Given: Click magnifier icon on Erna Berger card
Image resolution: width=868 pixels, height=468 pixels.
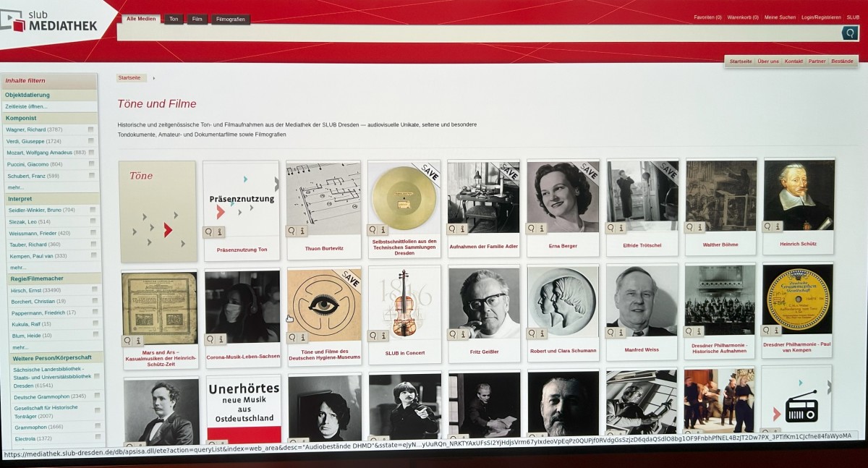Looking at the screenshot, I should 532,228.
